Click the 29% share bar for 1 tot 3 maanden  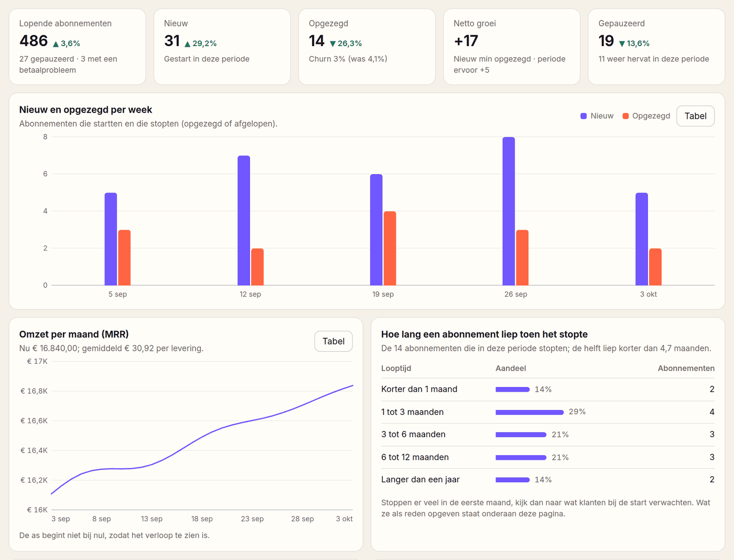[x=530, y=412]
